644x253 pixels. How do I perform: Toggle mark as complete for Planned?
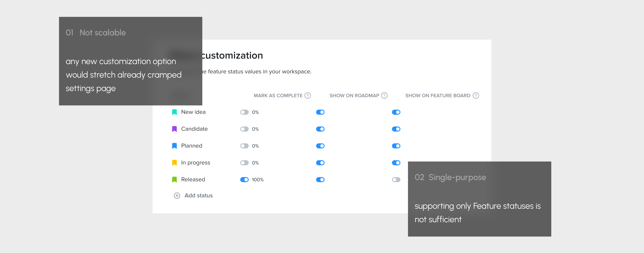coord(244,146)
